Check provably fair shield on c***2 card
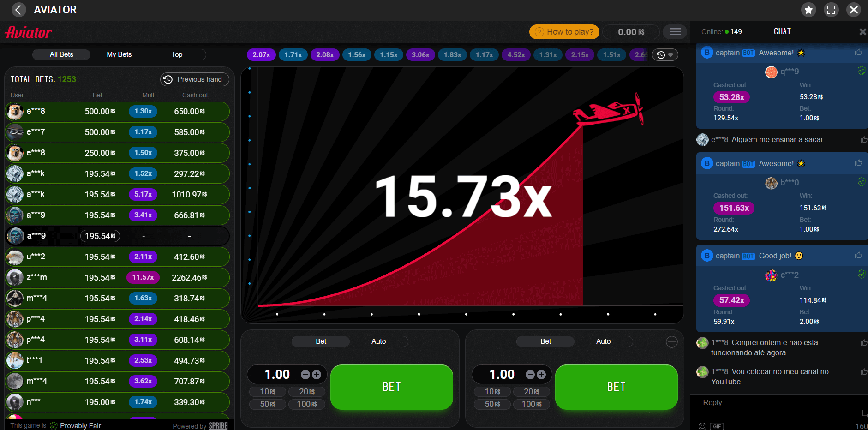 [861, 274]
